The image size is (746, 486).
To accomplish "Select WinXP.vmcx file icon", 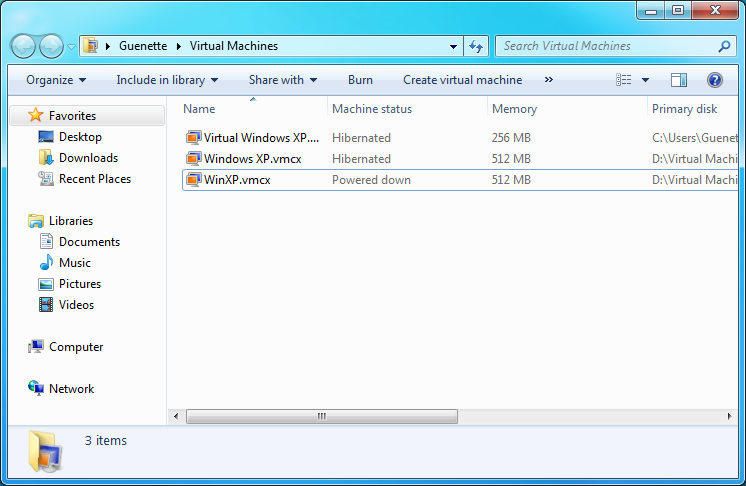I will (193, 179).
